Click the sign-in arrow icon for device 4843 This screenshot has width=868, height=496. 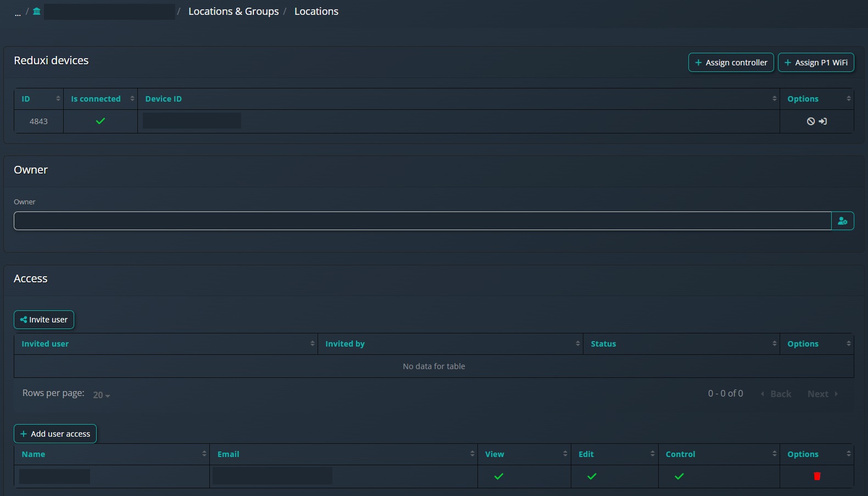pos(823,121)
